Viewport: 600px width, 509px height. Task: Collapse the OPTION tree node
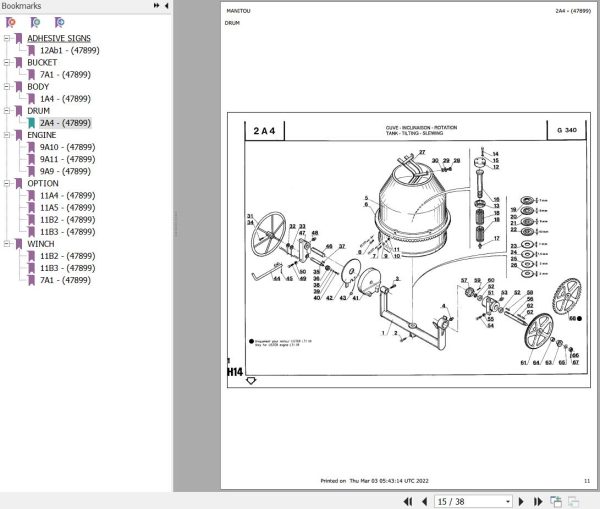(7, 183)
